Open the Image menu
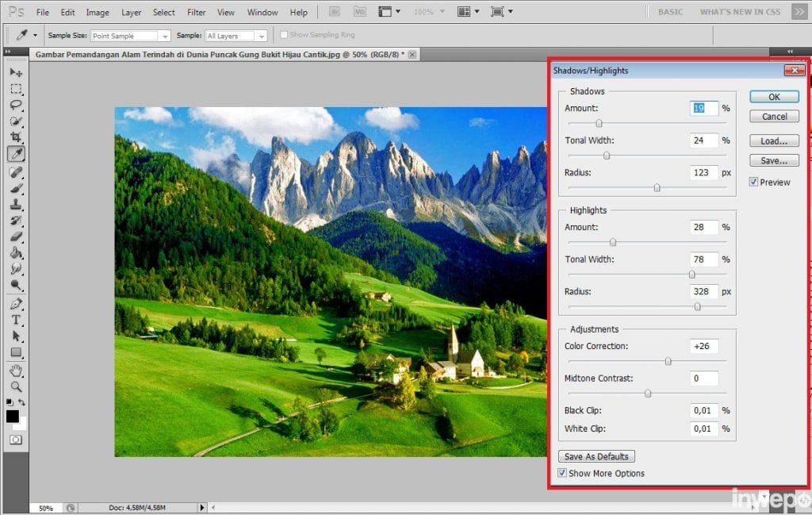 tap(98, 13)
